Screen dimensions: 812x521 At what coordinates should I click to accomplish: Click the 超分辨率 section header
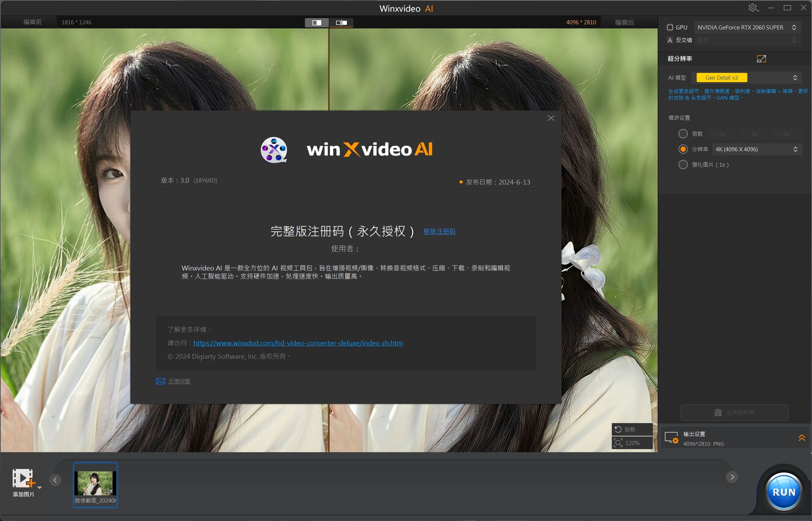coord(680,59)
